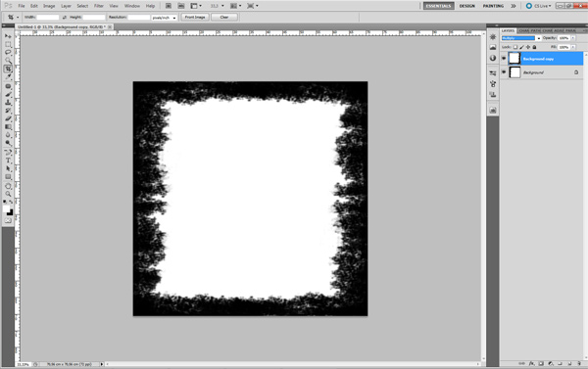Screen dimensions: 588x369
Task: Select the Eraser tool
Action: 8,118
